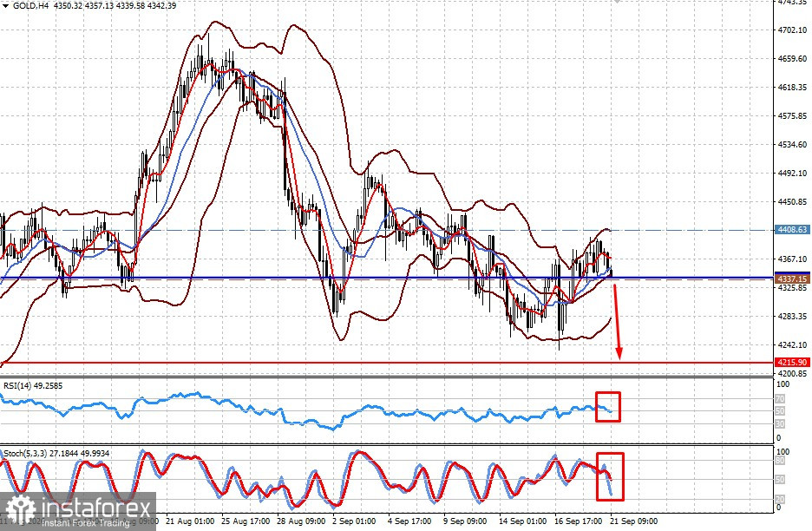Open the instaforex Instant Forex Trading watermark
Image resolution: width=812 pixels, height=531 pixels.
78,511
